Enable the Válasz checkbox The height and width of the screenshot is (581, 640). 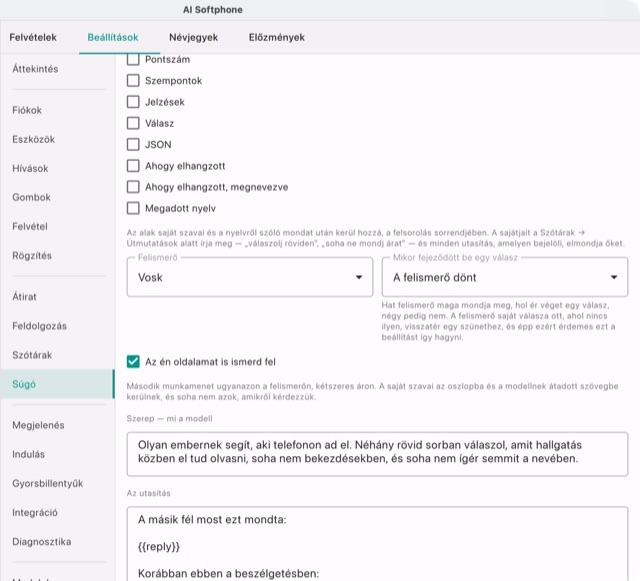pyautogui.click(x=133, y=123)
